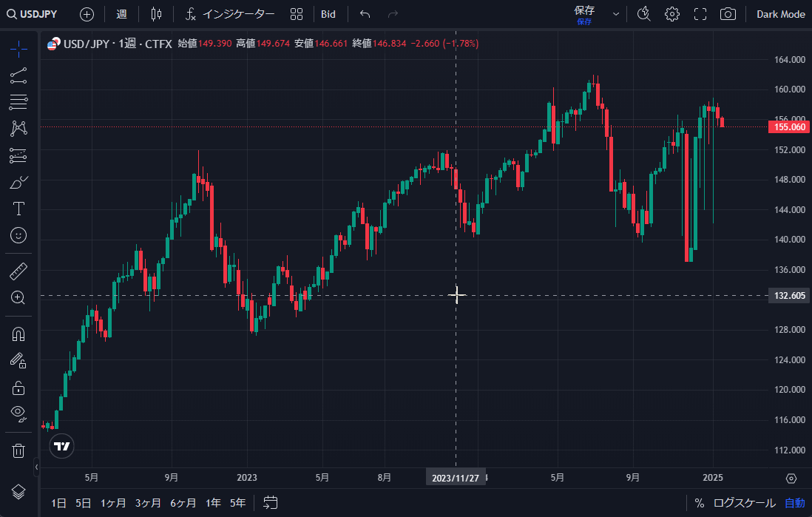The height and width of the screenshot is (517, 812).
Task: Open the layout templates grid icon
Action: [x=297, y=14]
